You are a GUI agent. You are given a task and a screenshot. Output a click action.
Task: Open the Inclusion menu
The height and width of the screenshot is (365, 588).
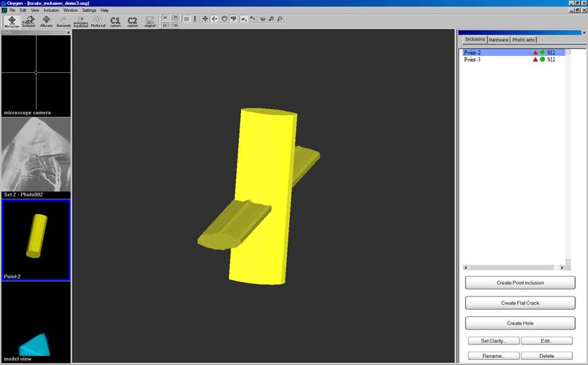51,11
